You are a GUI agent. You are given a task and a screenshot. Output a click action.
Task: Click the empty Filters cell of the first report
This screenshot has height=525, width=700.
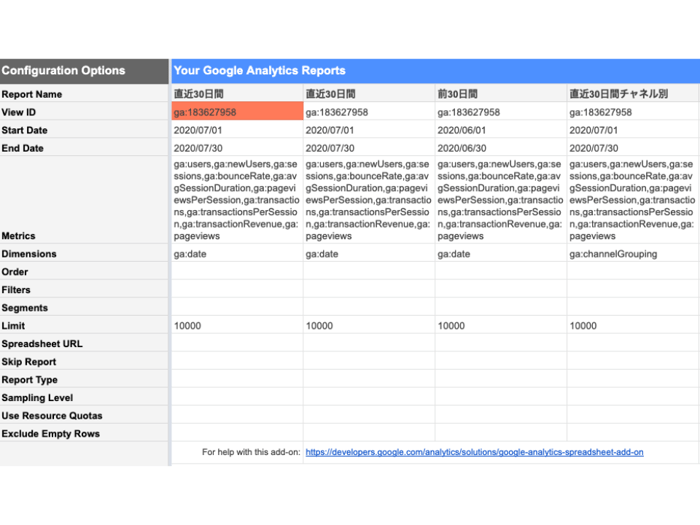pyautogui.click(x=237, y=289)
